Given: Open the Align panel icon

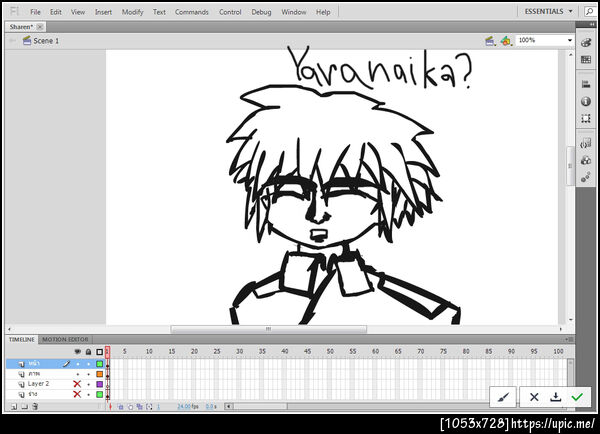Looking at the screenshot, I should click(586, 84).
